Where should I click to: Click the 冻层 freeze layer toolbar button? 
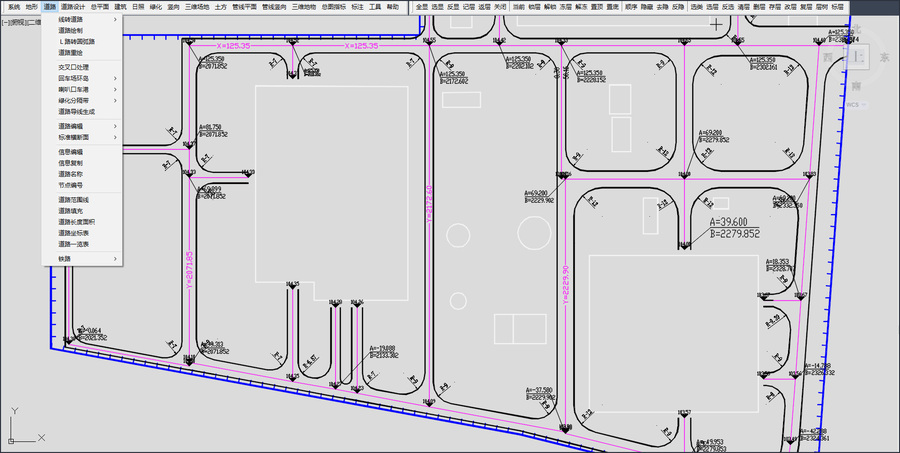tap(565, 7)
